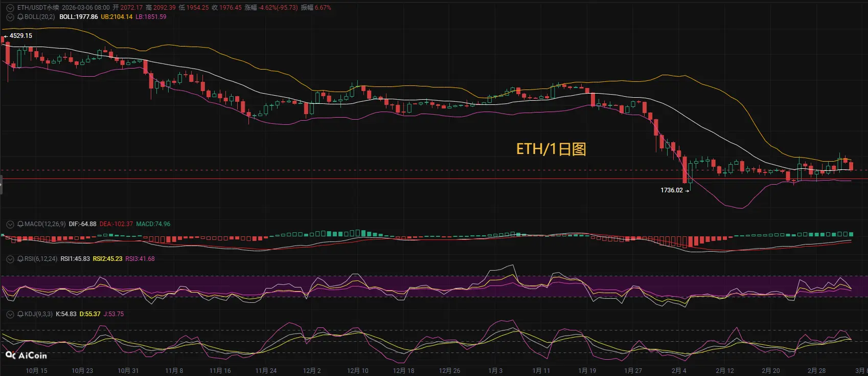Click the RSI2:45.23 value
868x376 pixels.
(107, 259)
